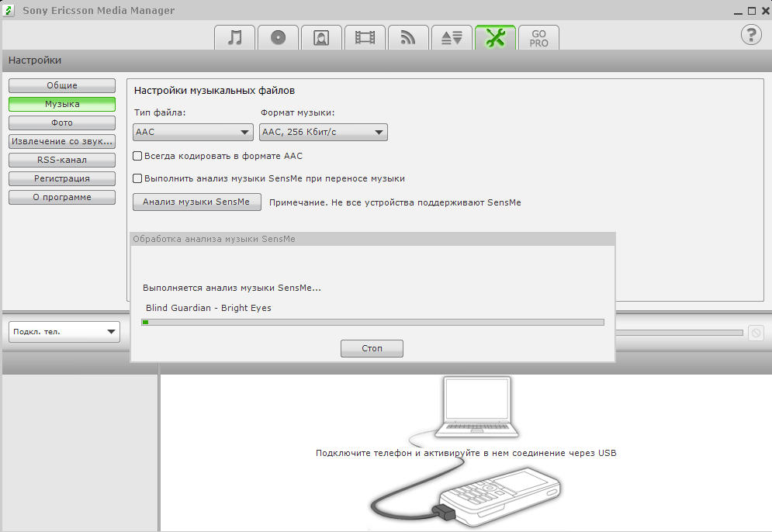772x532 pixels.
Task: Open the Music tab with the note icon
Action: click(x=235, y=37)
